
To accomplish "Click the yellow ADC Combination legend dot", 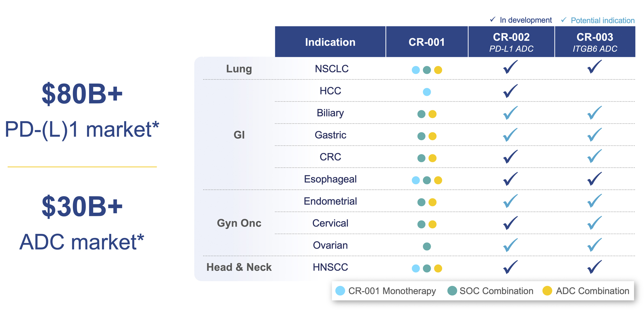I will [x=547, y=291].
